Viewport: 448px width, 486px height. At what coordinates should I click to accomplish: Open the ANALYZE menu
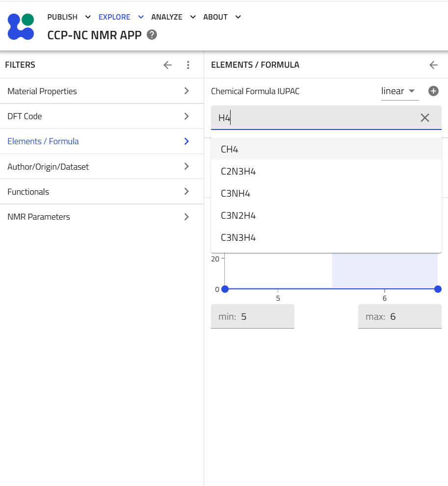pos(167,17)
